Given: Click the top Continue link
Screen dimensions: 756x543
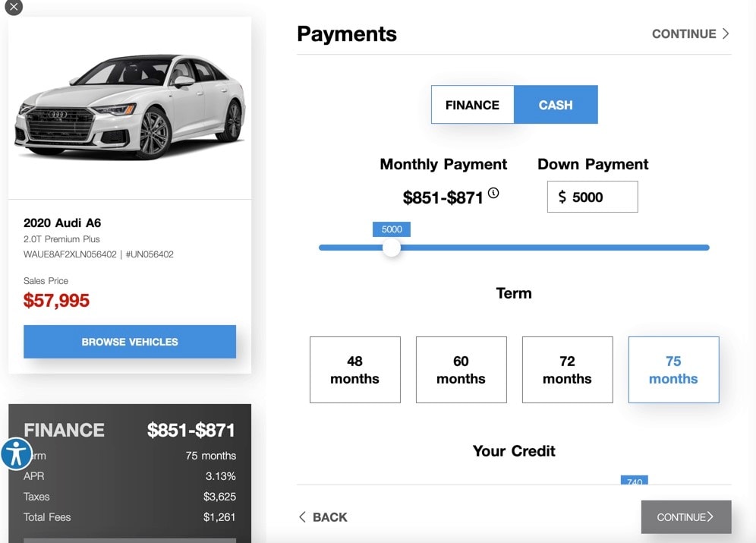Looking at the screenshot, I should point(690,33).
